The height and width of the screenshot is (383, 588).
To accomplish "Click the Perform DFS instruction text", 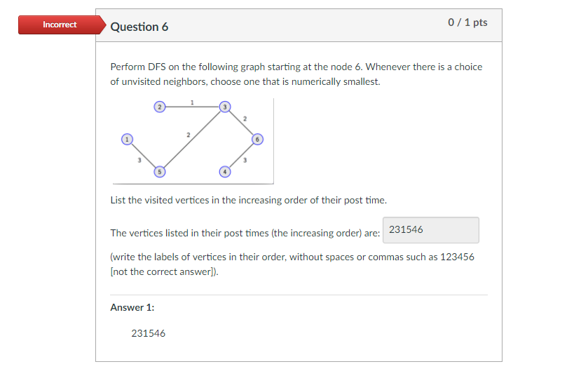I will 296,74.
